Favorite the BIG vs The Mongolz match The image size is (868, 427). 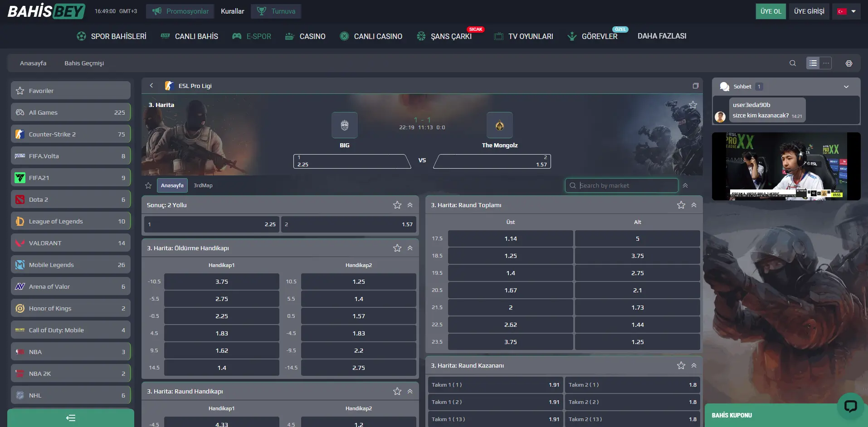(x=693, y=105)
